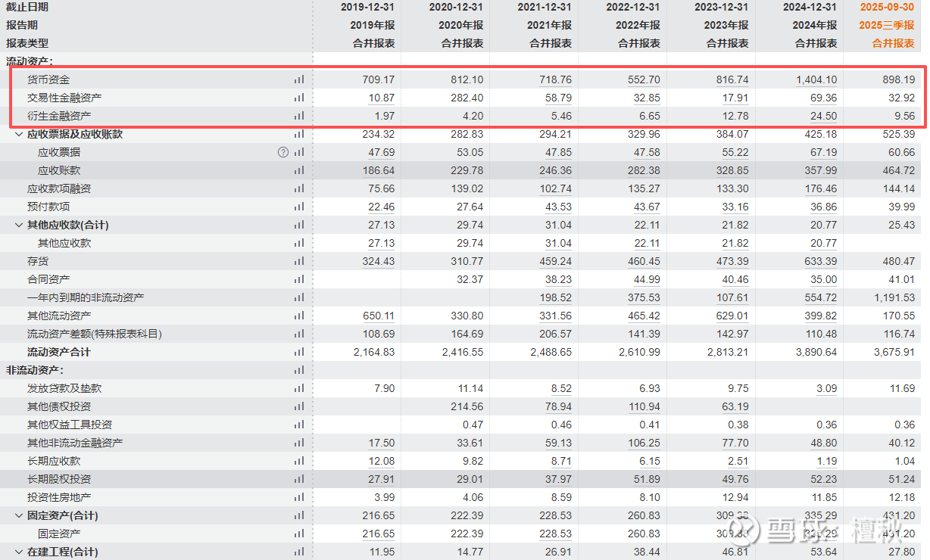Click the value 3,675.91 in totals row
This screenshot has height=560, width=930.
[894, 352]
